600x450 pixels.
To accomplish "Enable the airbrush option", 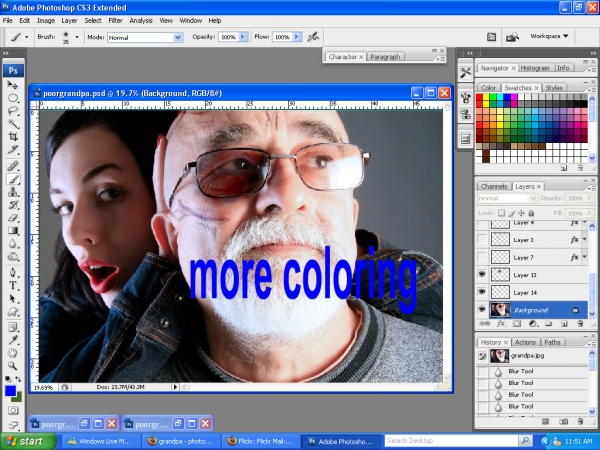I will coord(313,37).
